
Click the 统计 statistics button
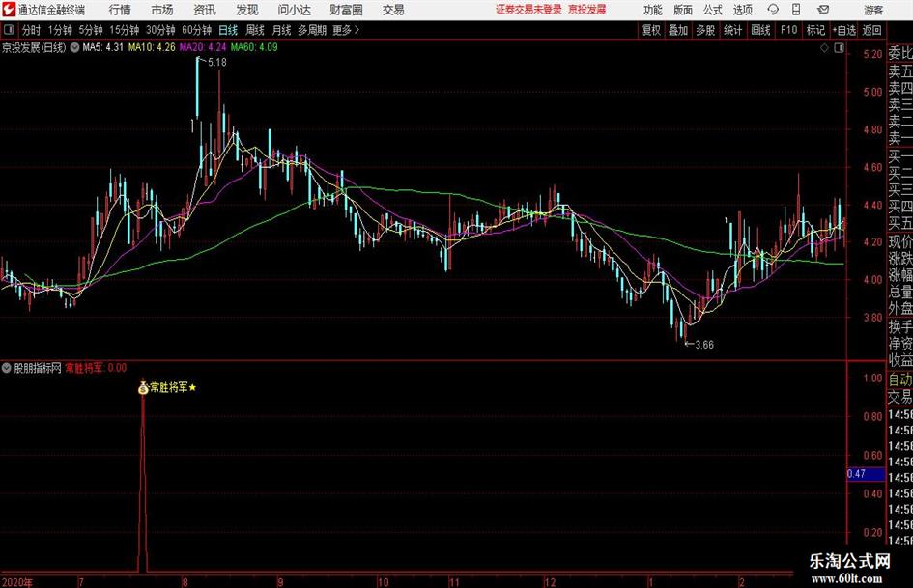point(732,30)
